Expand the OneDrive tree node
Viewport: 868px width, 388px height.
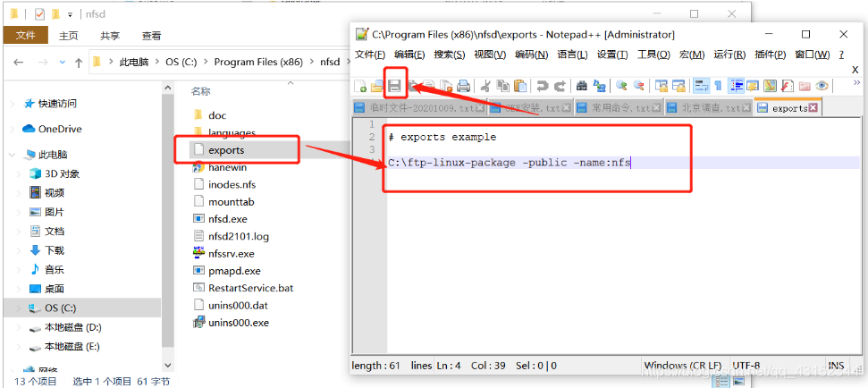(x=13, y=129)
